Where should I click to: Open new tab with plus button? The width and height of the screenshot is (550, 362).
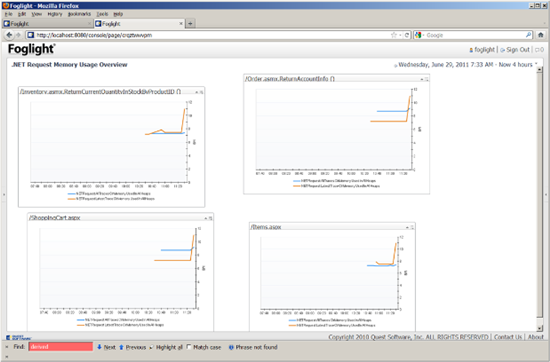pyautogui.click(x=190, y=24)
